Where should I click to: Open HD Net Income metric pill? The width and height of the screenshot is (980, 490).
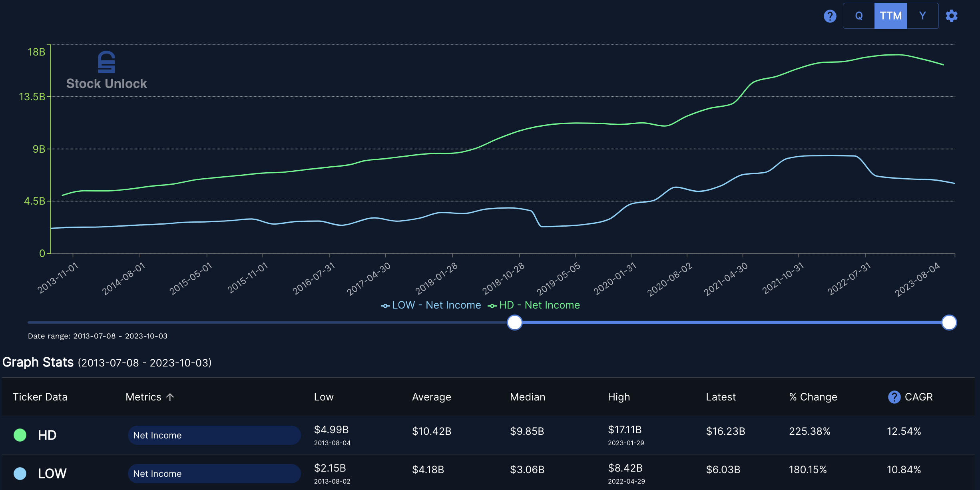pyautogui.click(x=214, y=435)
